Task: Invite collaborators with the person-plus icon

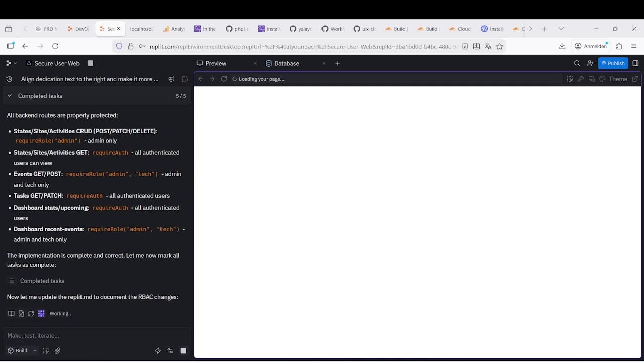Action: (x=590, y=63)
